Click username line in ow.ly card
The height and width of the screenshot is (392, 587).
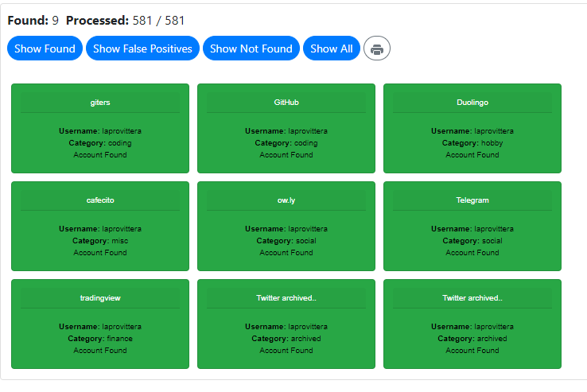(x=286, y=228)
